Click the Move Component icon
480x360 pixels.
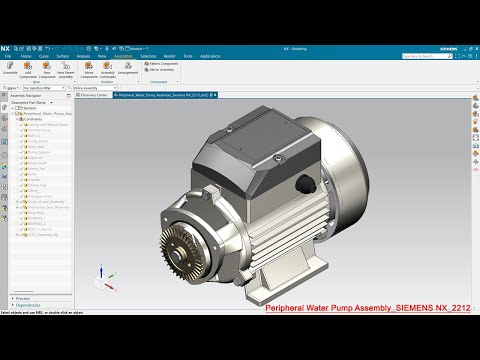89,66
